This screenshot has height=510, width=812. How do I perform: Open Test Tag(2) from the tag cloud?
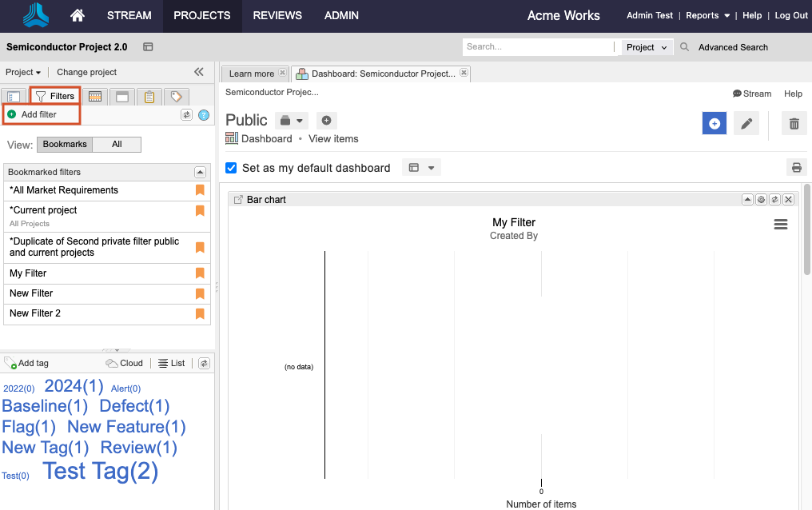(99, 472)
